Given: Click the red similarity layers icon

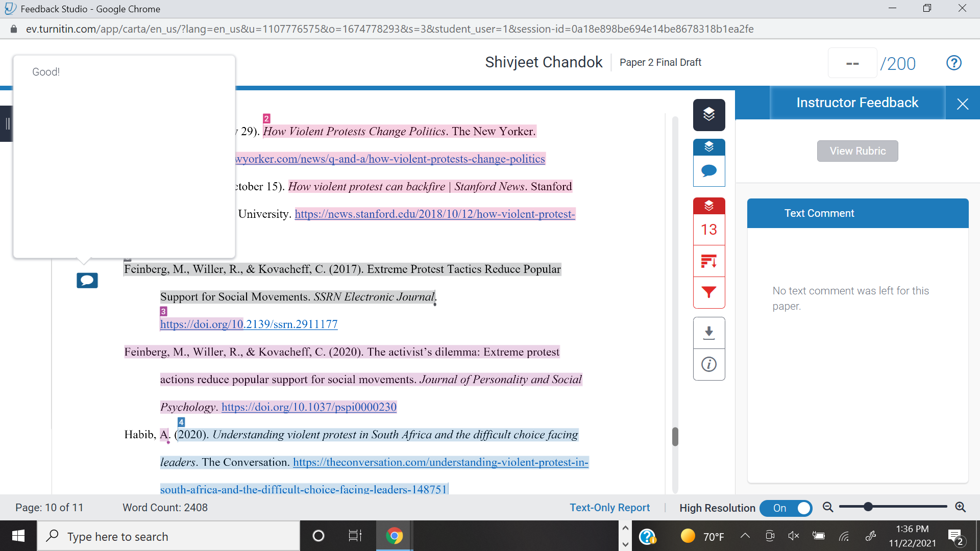Looking at the screenshot, I should (709, 206).
